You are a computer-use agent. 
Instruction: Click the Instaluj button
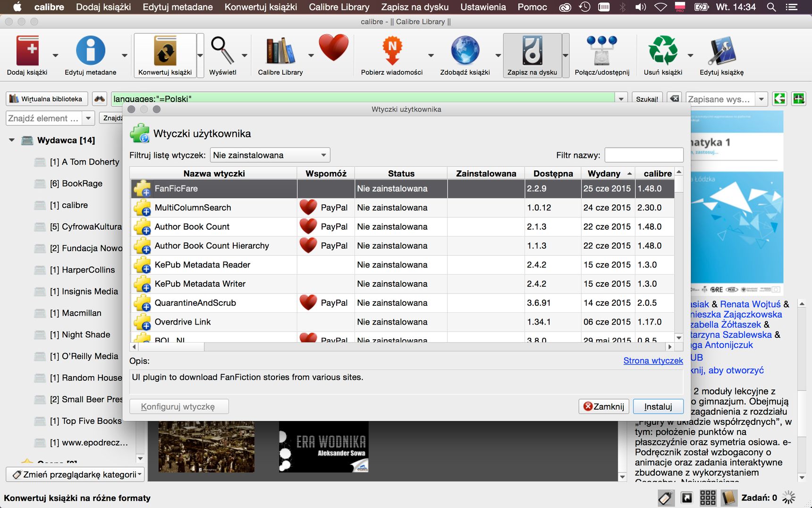pos(658,406)
